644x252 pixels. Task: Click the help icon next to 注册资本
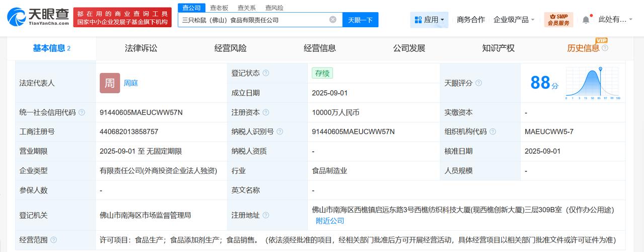[x=266, y=112]
